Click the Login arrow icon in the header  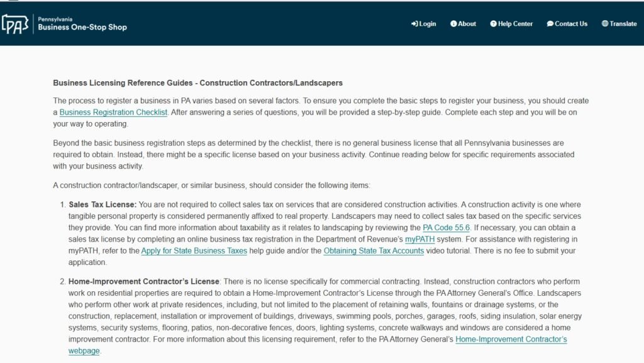click(x=413, y=23)
